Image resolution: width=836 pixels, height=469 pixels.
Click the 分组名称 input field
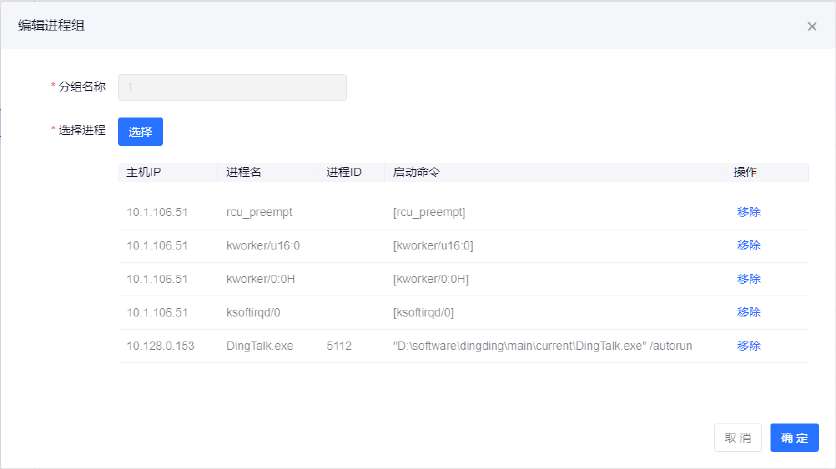[x=232, y=88]
